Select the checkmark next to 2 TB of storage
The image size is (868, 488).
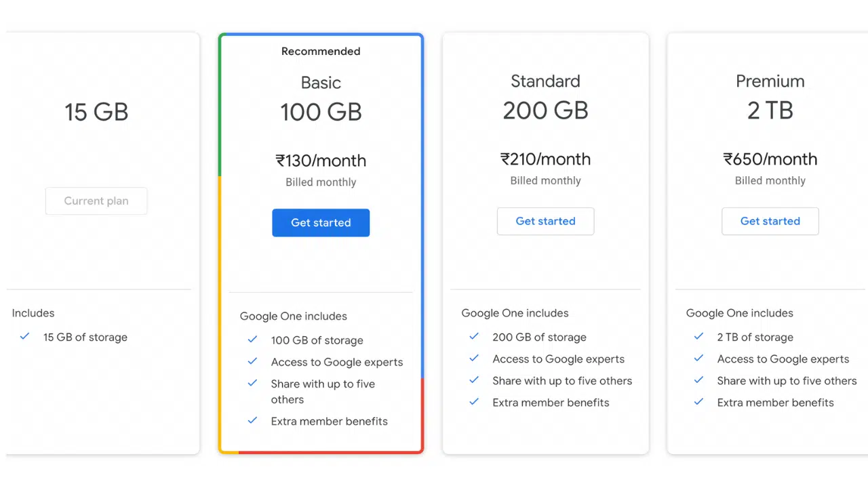(x=698, y=337)
